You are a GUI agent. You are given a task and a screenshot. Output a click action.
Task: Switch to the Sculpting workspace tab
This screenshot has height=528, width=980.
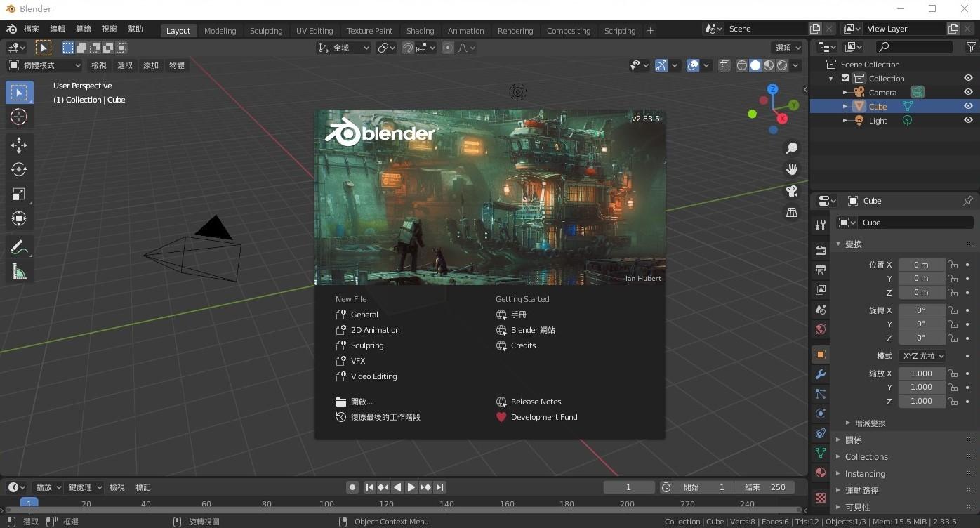click(x=266, y=31)
